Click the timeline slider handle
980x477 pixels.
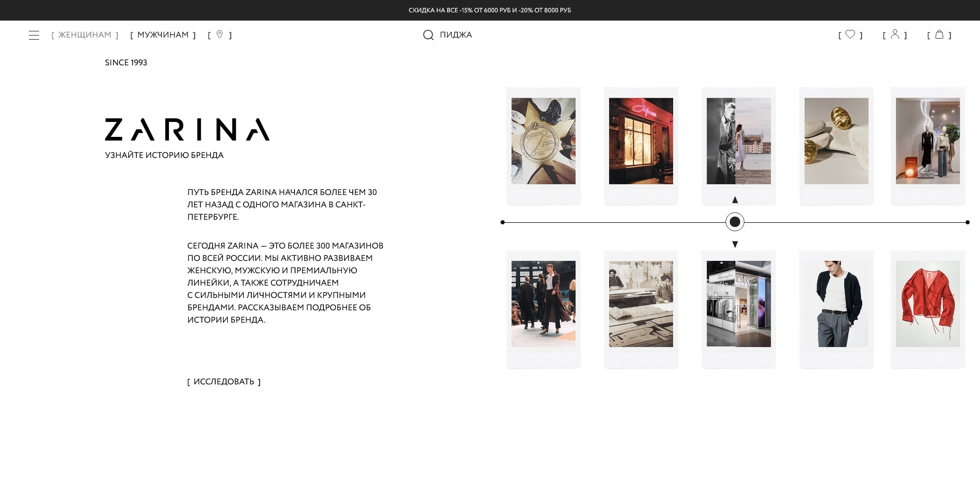click(735, 222)
